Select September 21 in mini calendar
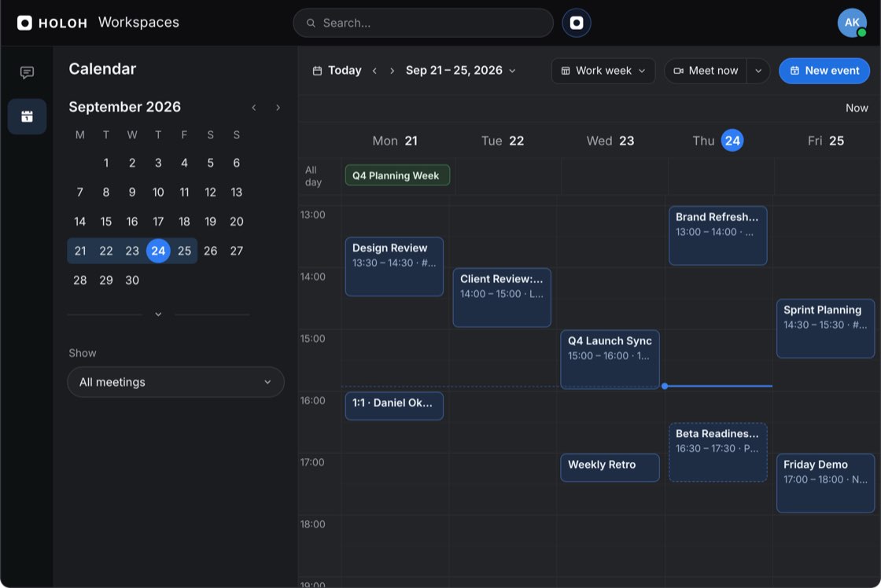Screen dimensions: 881x588 (x=79, y=251)
